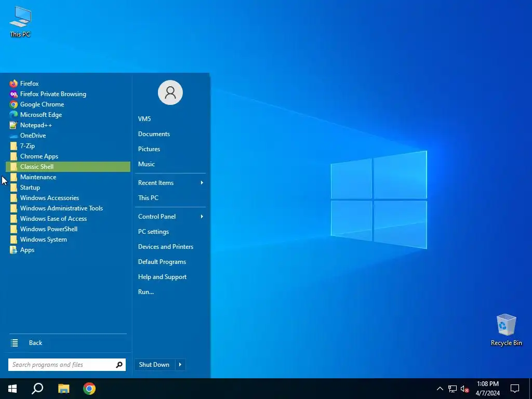Viewport: 532px width, 399px height.
Task: Open the shutdown options arrow
Action: 180,365
